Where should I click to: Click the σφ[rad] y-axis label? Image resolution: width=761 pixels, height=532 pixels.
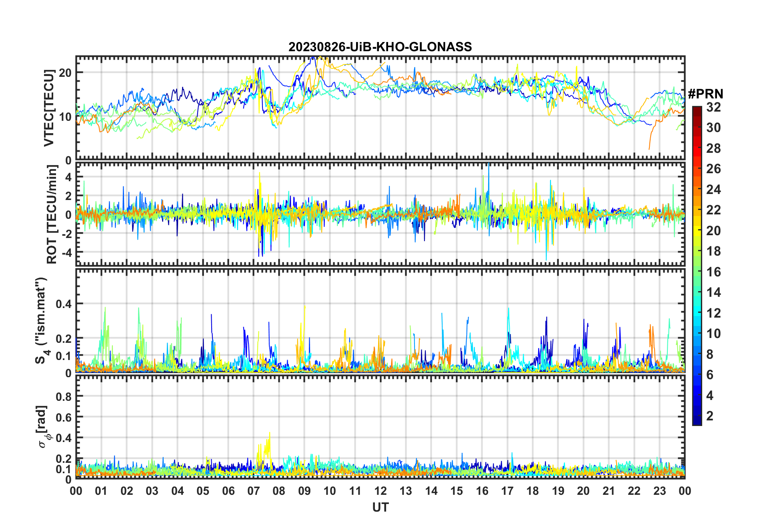(43, 426)
